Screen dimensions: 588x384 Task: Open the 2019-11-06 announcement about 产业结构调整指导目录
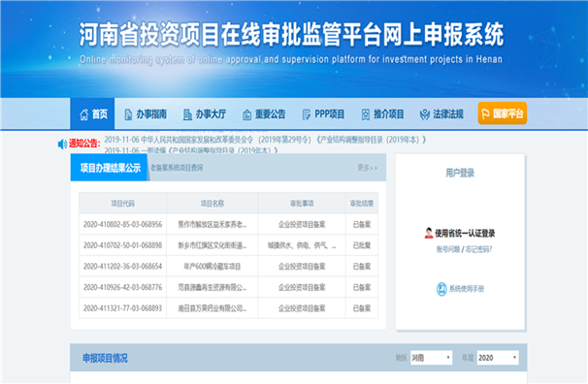point(265,140)
